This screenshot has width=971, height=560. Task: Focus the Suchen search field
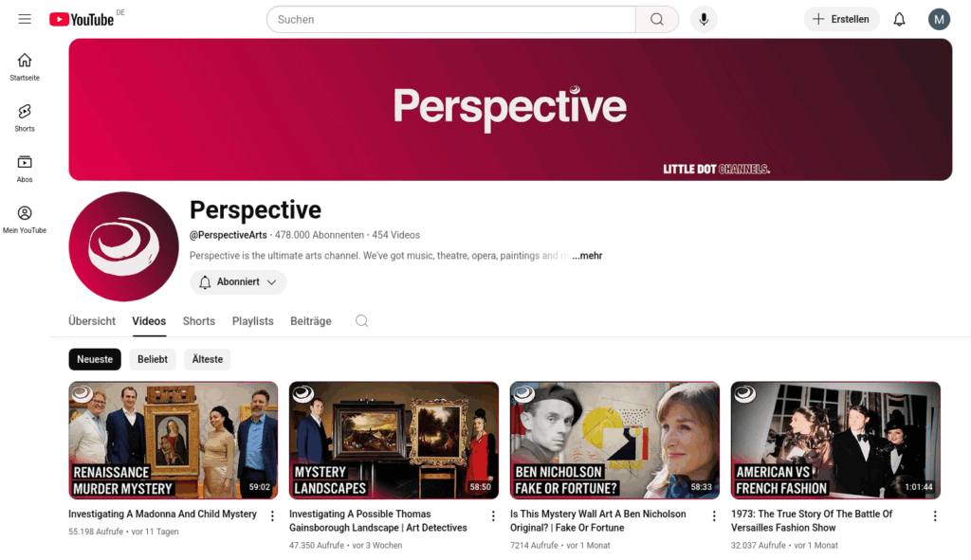[450, 20]
